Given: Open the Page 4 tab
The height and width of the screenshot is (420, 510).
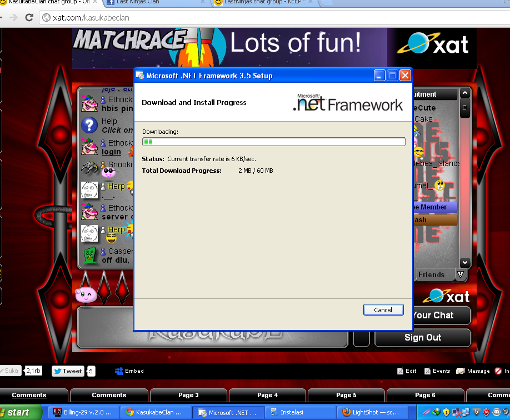Looking at the screenshot, I should click(x=267, y=395).
